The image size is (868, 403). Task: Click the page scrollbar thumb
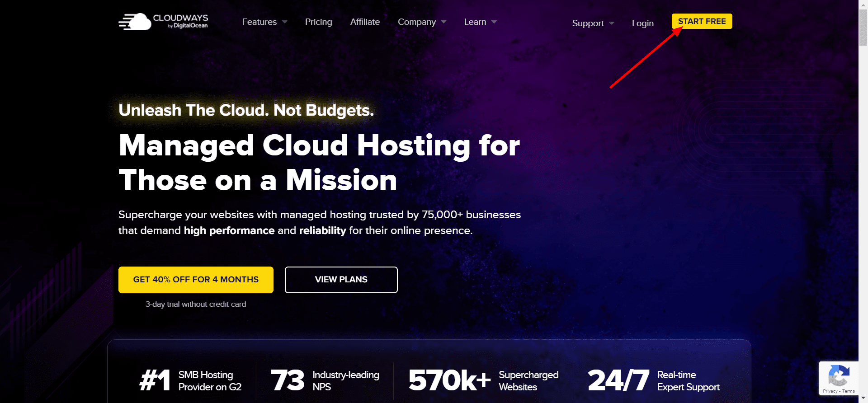[x=863, y=27]
